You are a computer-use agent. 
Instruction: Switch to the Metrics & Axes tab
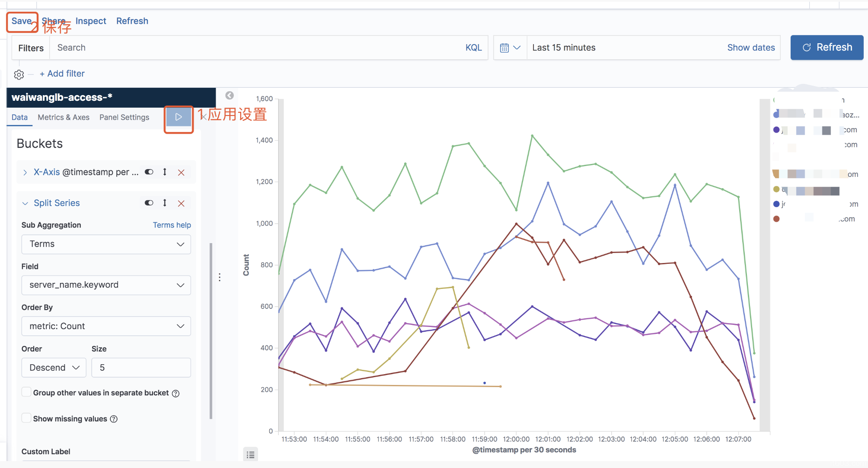(64, 117)
